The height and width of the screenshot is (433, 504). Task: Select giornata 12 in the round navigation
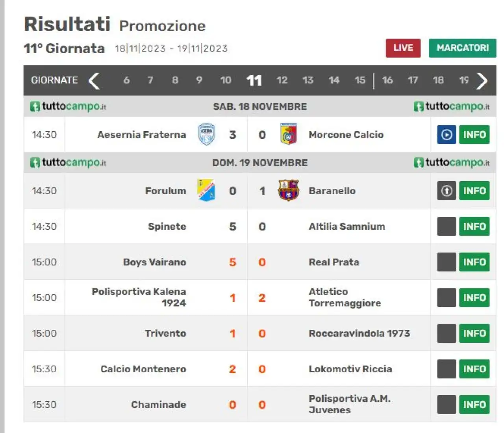click(282, 80)
